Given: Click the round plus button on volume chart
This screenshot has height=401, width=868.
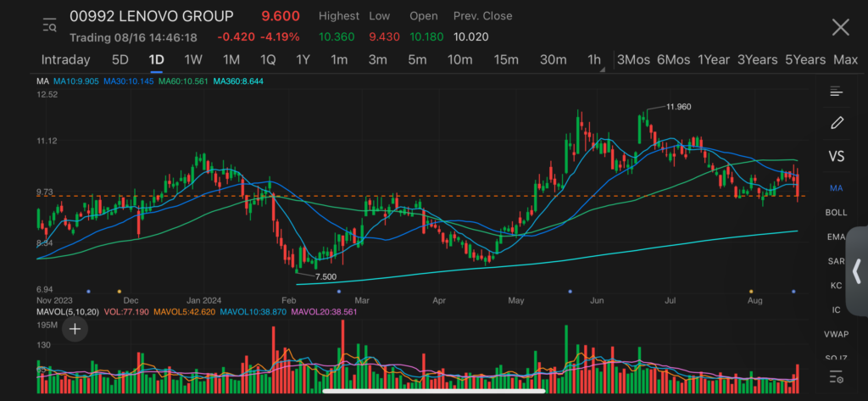Looking at the screenshot, I should pyautogui.click(x=75, y=330).
